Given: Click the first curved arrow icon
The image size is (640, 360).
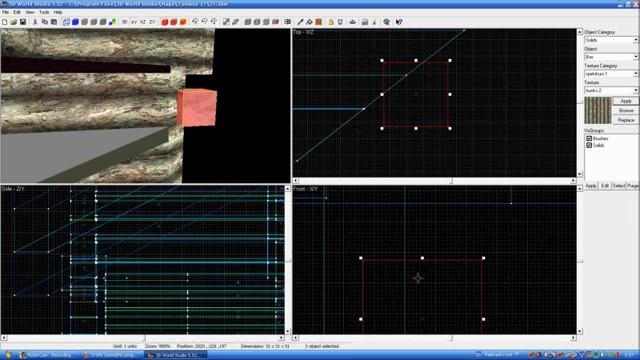Looking at the screenshot, I should 195,22.
